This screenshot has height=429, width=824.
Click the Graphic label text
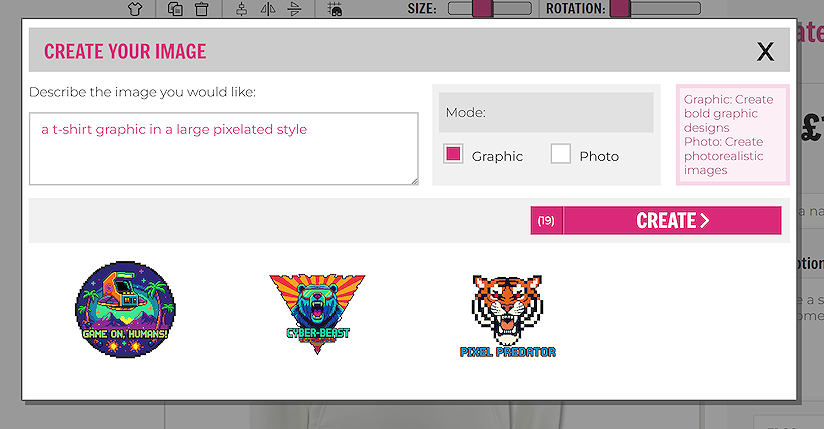497,156
